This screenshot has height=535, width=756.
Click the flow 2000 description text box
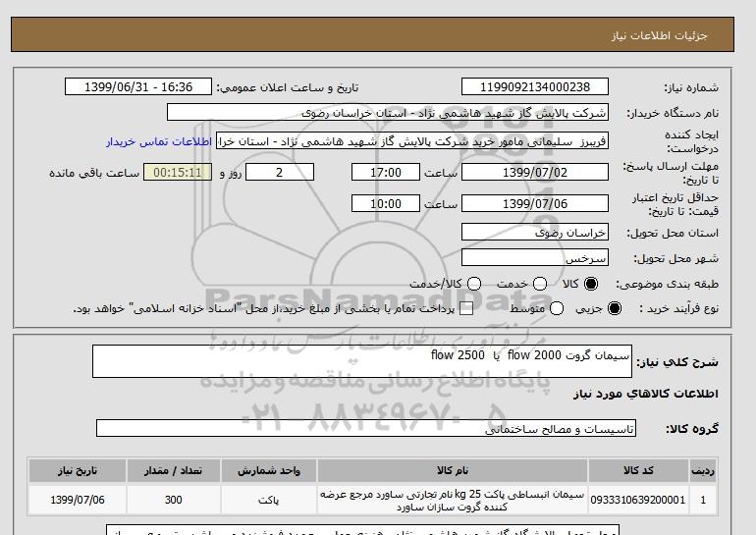coord(361,361)
